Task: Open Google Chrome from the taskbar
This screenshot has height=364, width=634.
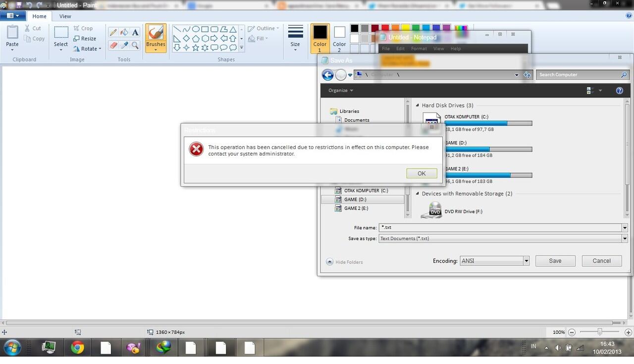Action: point(77,348)
